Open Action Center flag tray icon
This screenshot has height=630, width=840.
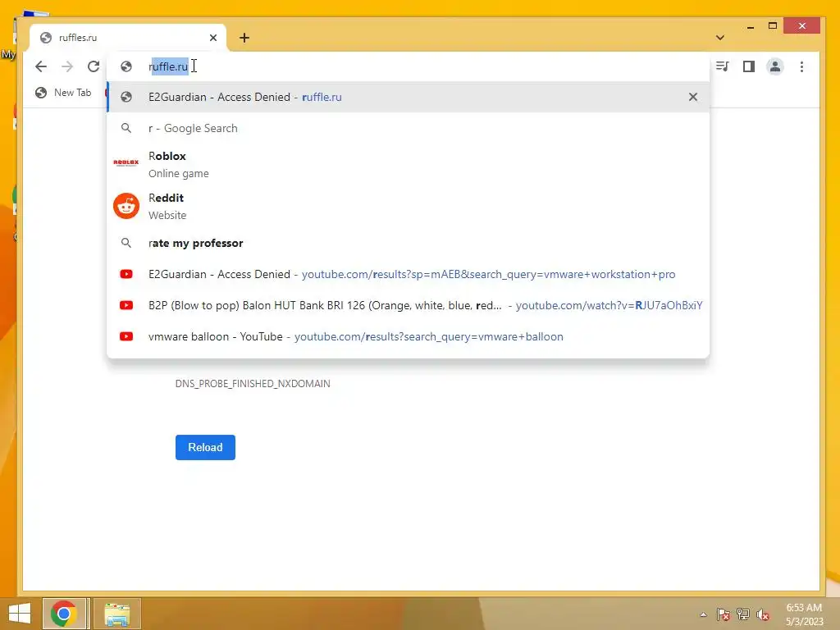coord(724,614)
